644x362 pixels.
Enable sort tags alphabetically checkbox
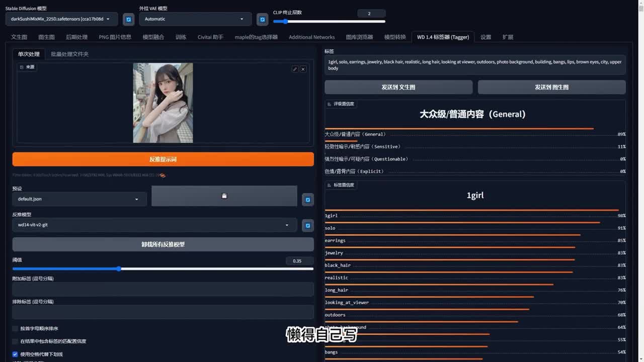(x=15, y=328)
